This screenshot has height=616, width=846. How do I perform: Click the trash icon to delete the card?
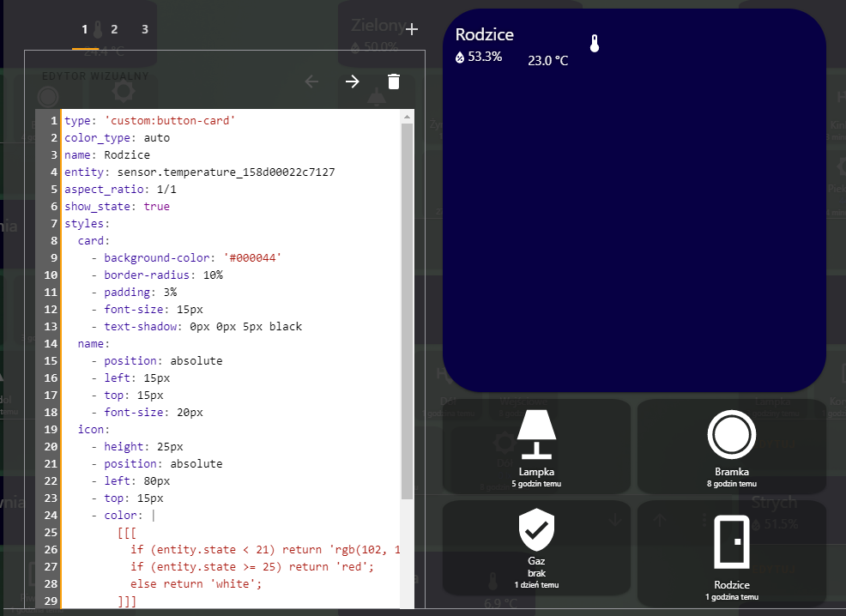click(393, 82)
